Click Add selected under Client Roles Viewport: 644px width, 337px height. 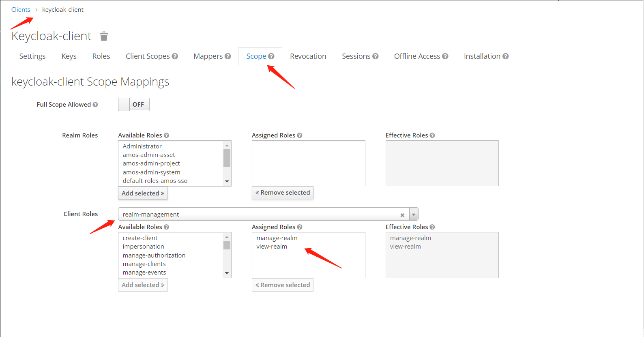(143, 285)
